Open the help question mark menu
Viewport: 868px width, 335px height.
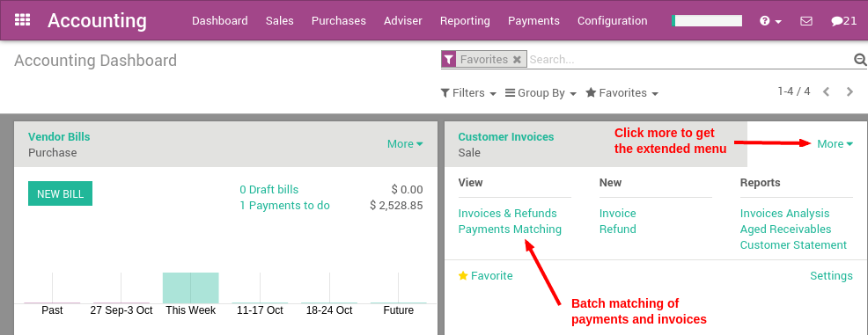point(770,21)
